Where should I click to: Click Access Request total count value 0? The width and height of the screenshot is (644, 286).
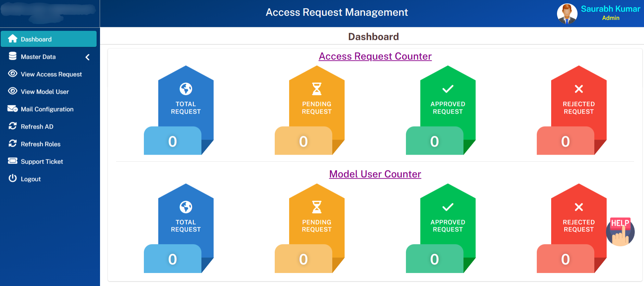tap(173, 141)
